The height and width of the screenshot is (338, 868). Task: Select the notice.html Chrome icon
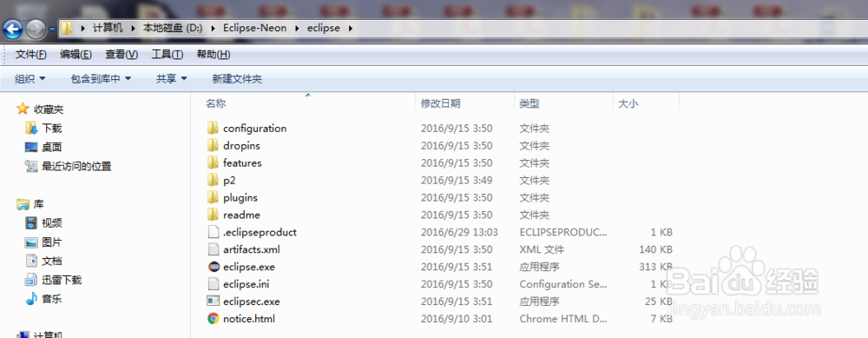tap(214, 319)
